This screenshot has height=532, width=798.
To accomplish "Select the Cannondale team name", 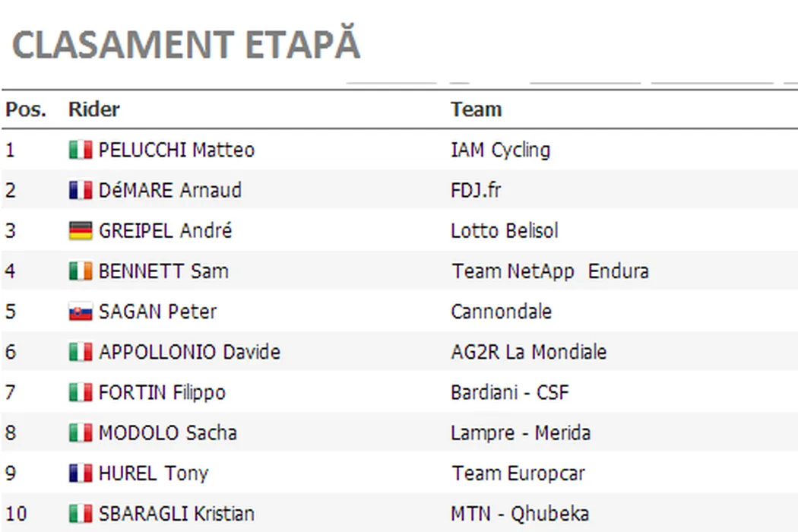I will 501,312.
